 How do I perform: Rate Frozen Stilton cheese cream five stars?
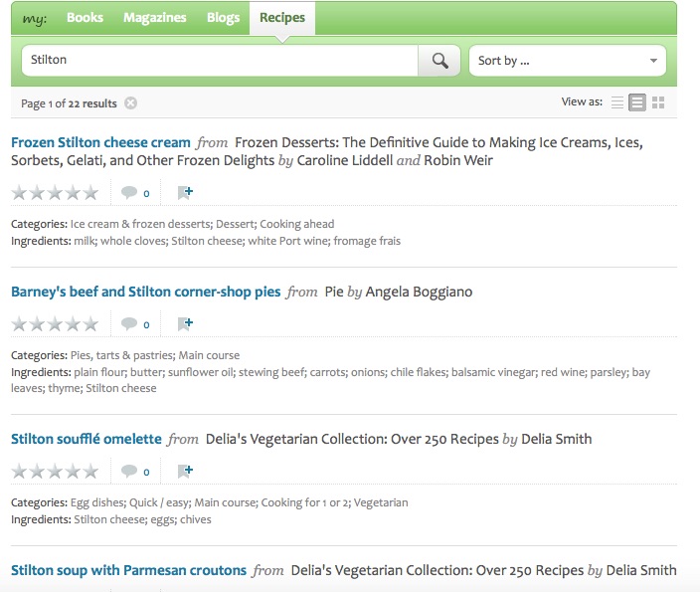pyautogui.click(x=90, y=193)
